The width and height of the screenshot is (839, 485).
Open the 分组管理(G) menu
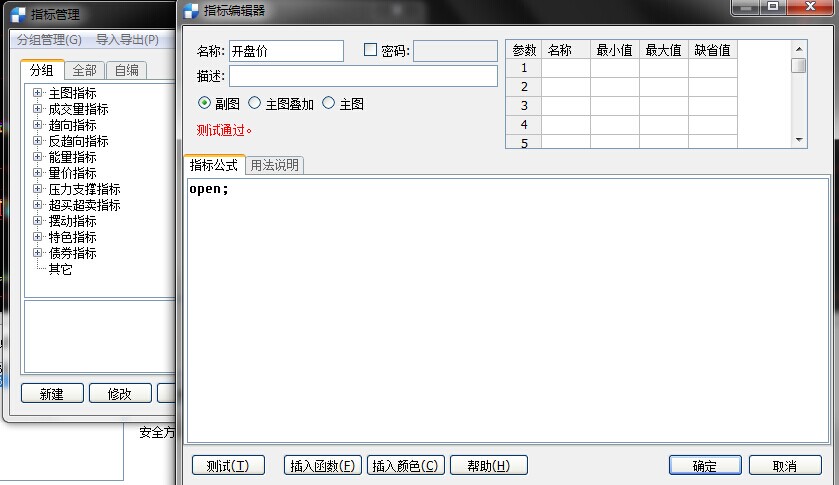[x=49, y=40]
